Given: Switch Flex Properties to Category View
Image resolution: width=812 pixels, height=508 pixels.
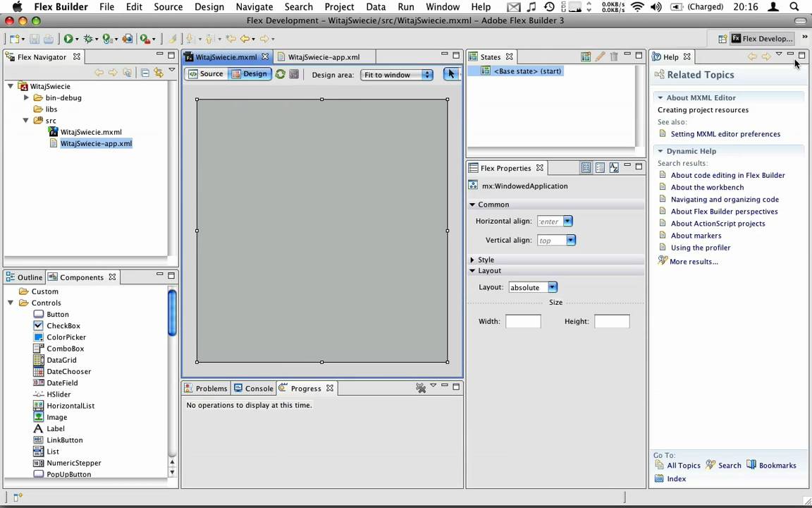Looking at the screenshot, I should 600,167.
